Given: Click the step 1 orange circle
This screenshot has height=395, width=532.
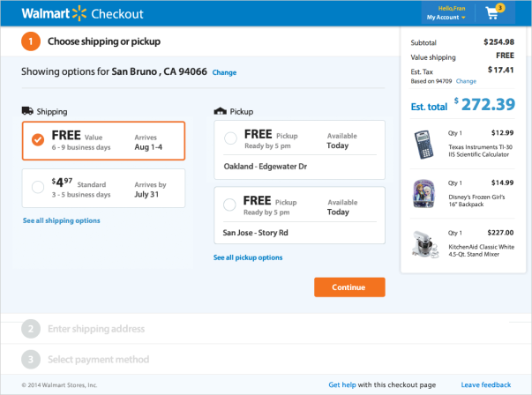Looking at the screenshot, I should point(31,41).
